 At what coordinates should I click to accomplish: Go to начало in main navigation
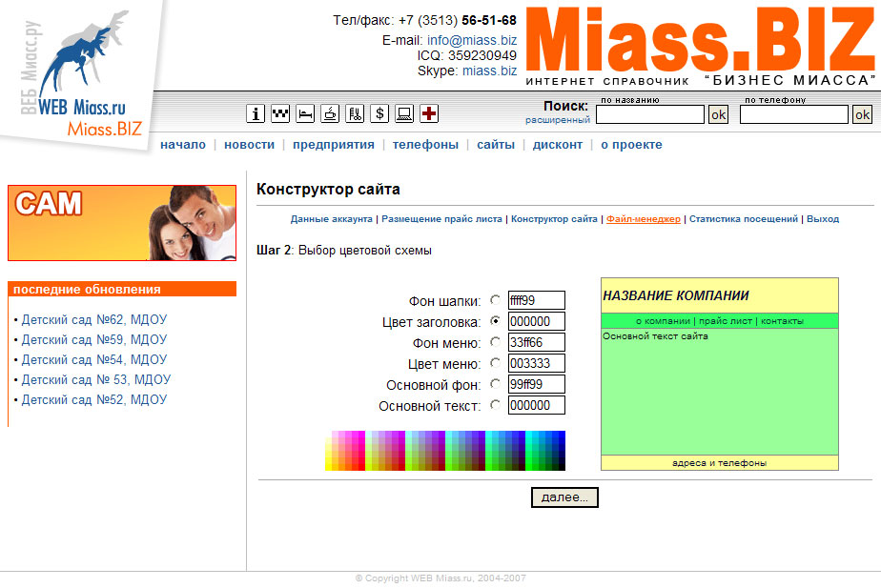point(183,144)
